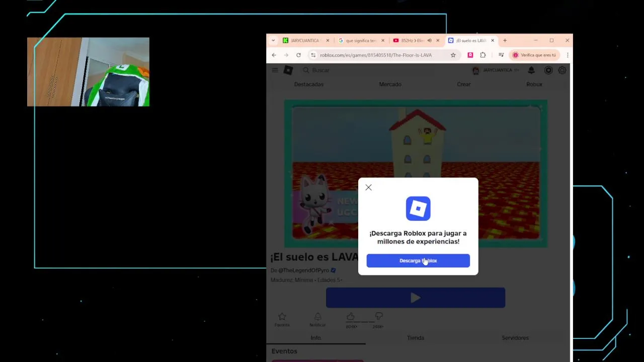This screenshot has height=362, width=644.
Task: Go back to previous page
Action: 274,55
